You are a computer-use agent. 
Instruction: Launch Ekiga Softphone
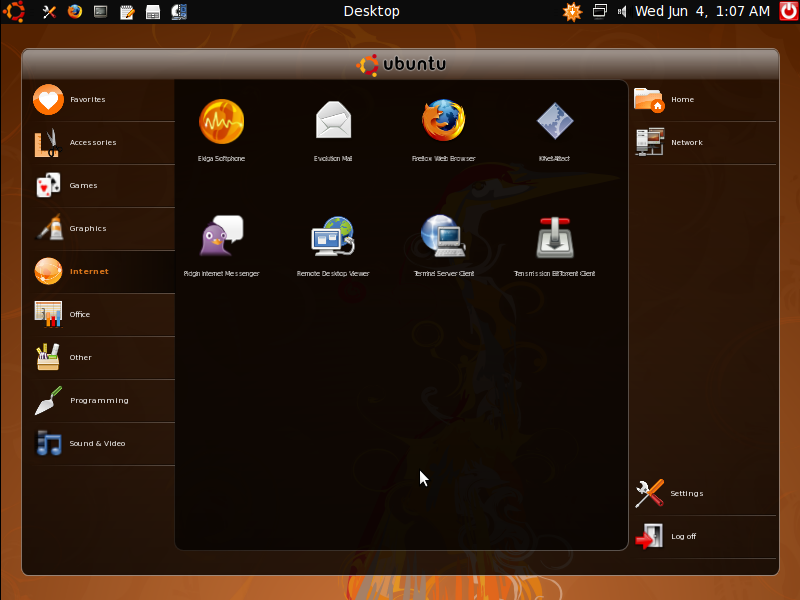pos(221,130)
